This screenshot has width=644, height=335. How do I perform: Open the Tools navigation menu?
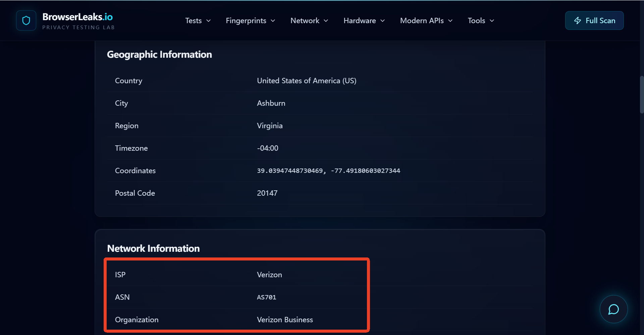(x=481, y=21)
